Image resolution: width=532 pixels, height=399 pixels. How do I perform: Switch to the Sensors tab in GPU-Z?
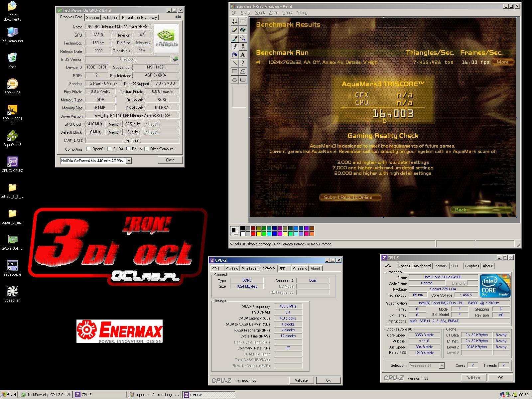coord(92,18)
